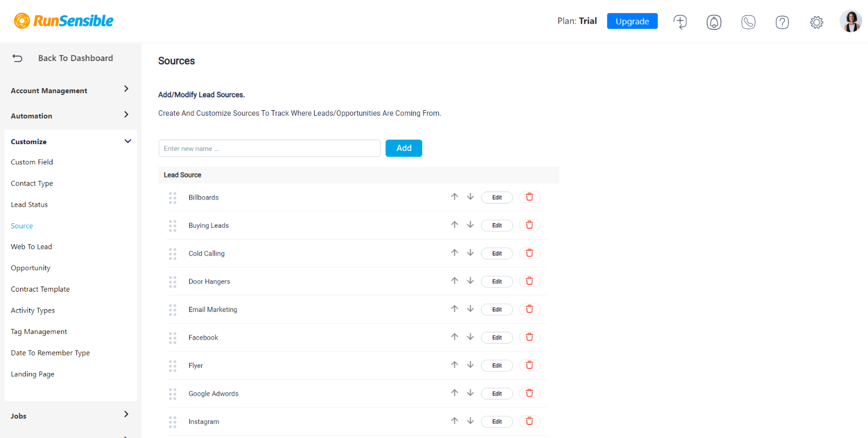This screenshot has width=868, height=438.
Task: Delete the Instagram source
Action: click(530, 421)
